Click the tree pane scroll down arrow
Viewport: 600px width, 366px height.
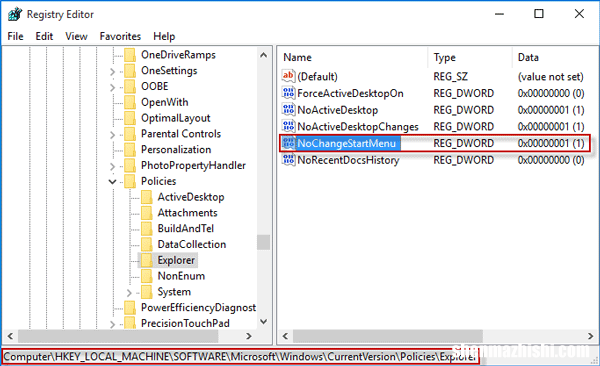[x=264, y=322]
